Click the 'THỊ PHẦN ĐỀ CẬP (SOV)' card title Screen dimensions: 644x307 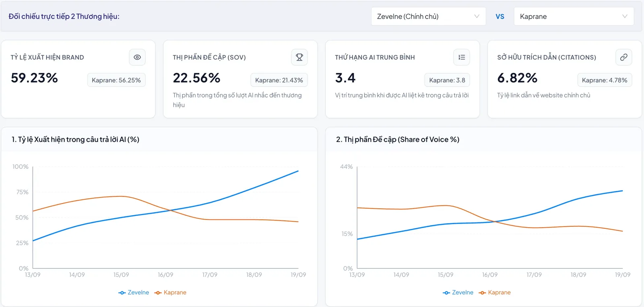(x=209, y=57)
